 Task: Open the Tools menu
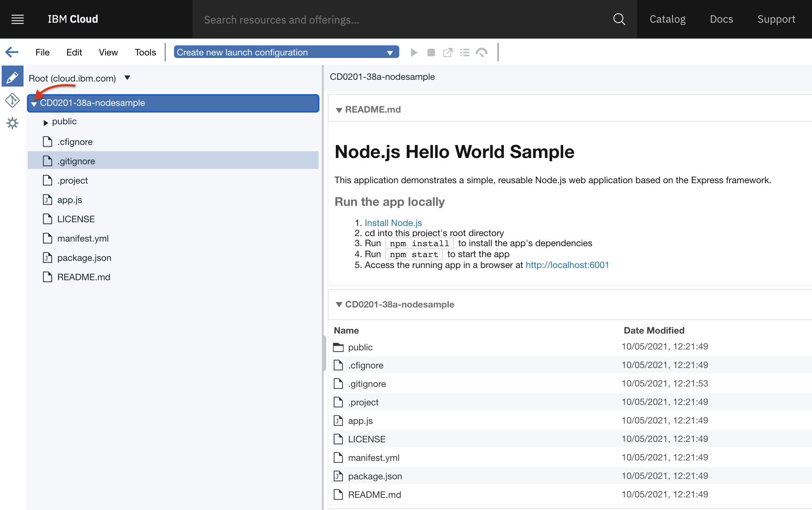[x=145, y=53]
